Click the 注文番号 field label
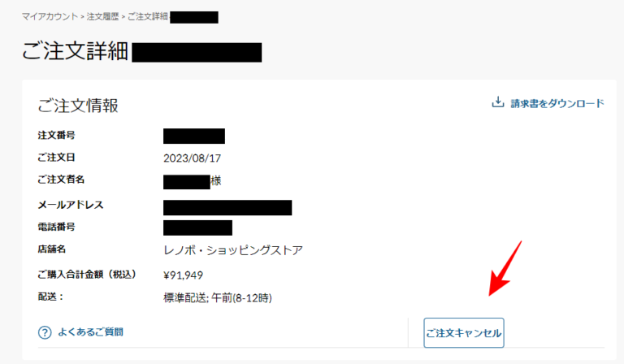 [x=57, y=135]
